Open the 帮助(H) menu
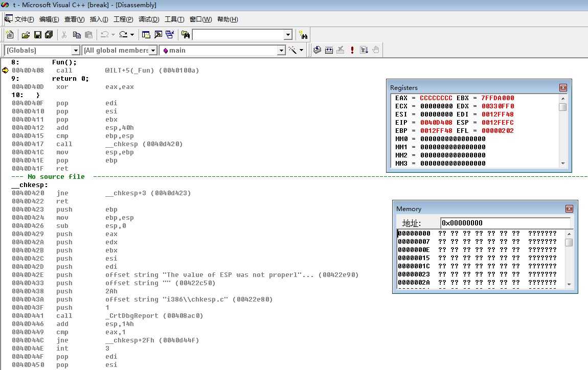This screenshot has height=370, width=588. point(228,19)
